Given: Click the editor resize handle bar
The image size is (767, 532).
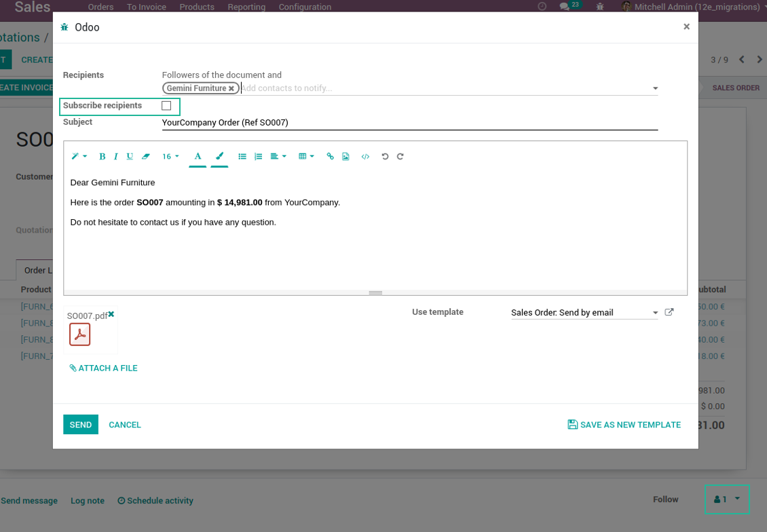Looking at the screenshot, I should 375,293.
